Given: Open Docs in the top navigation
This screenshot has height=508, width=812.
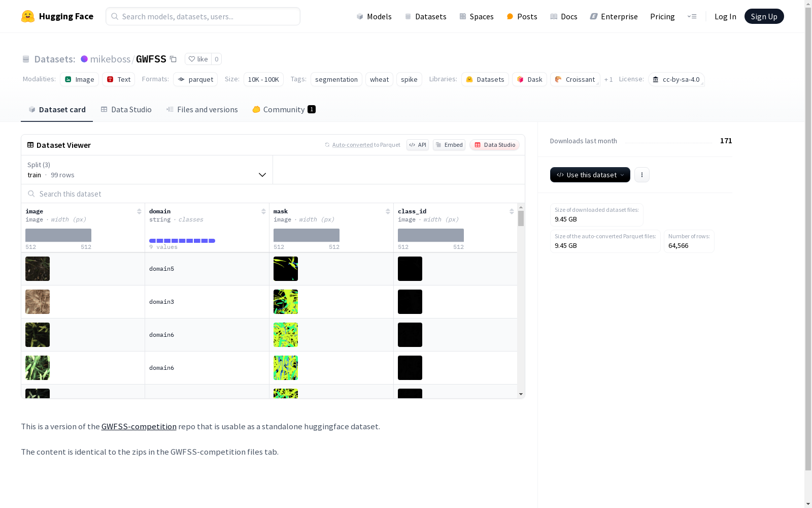Looking at the screenshot, I should click(564, 16).
